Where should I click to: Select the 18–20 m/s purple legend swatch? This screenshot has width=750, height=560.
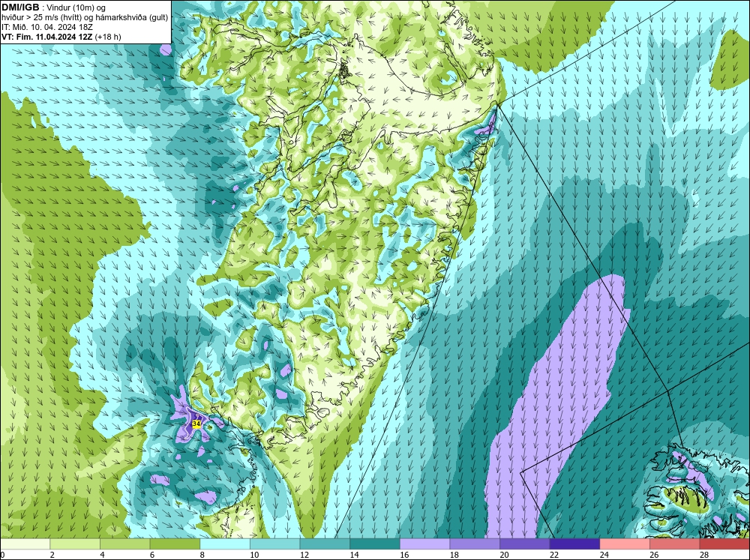coord(475,544)
